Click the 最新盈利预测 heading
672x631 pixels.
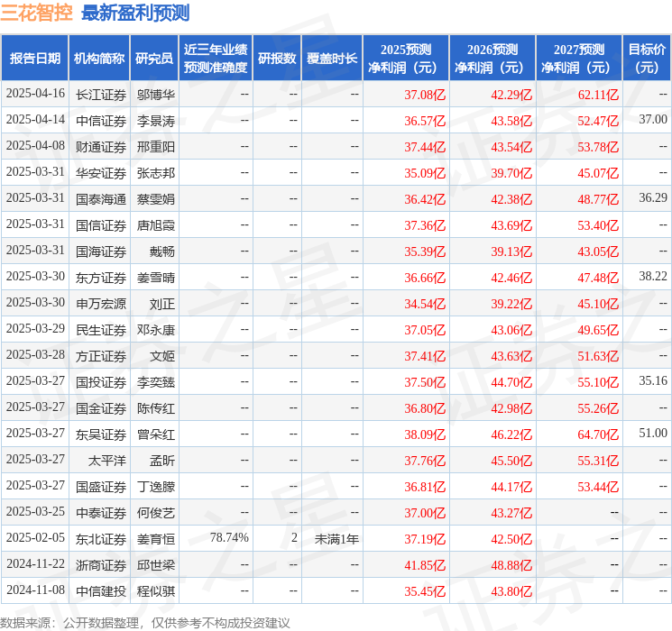135,13
